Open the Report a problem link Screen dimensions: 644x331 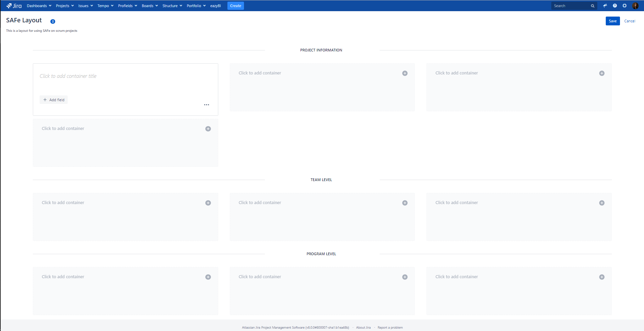click(390, 327)
